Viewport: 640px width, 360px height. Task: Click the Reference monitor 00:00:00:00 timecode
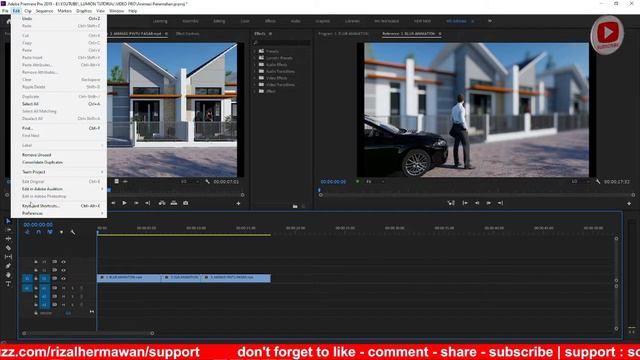333,182
